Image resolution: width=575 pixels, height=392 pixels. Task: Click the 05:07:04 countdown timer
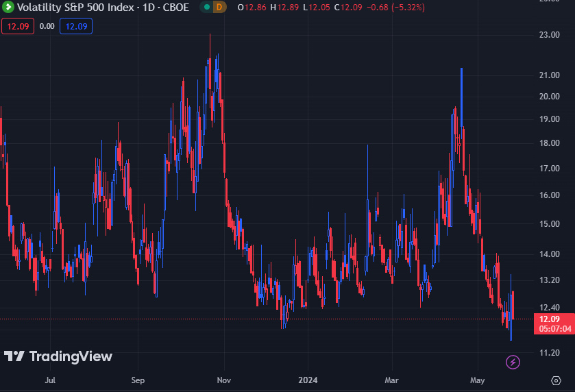pos(555,329)
